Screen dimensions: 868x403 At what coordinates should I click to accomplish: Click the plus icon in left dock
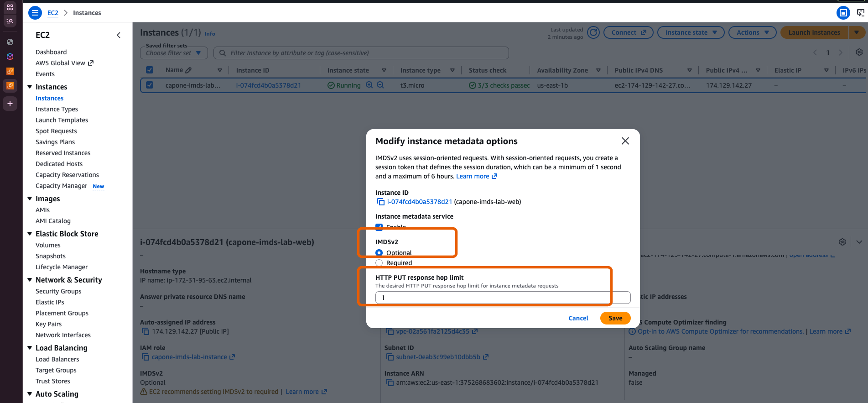click(10, 104)
